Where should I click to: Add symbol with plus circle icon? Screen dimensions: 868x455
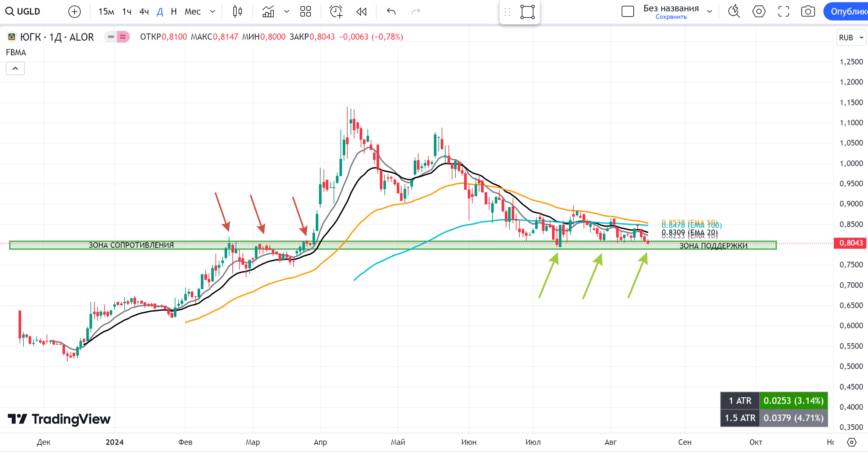(74, 11)
